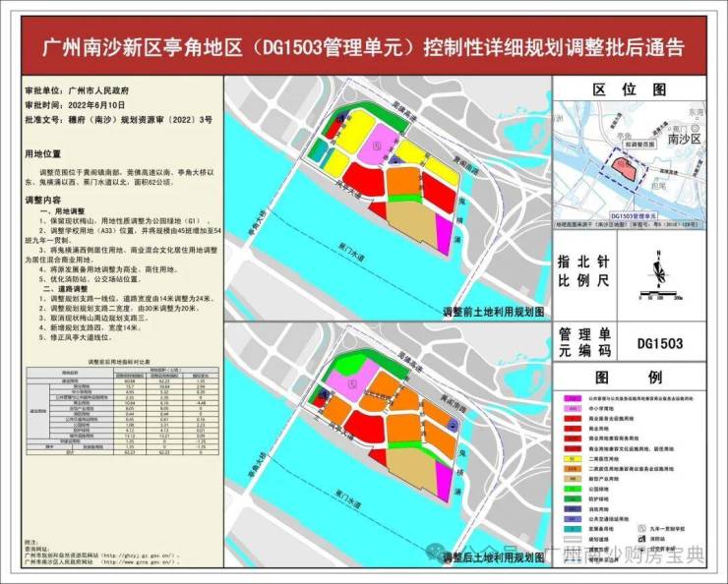Click the north arrow compass symbol
The height and width of the screenshot is (584, 728).
pyautogui.click(x=658, y=270)
